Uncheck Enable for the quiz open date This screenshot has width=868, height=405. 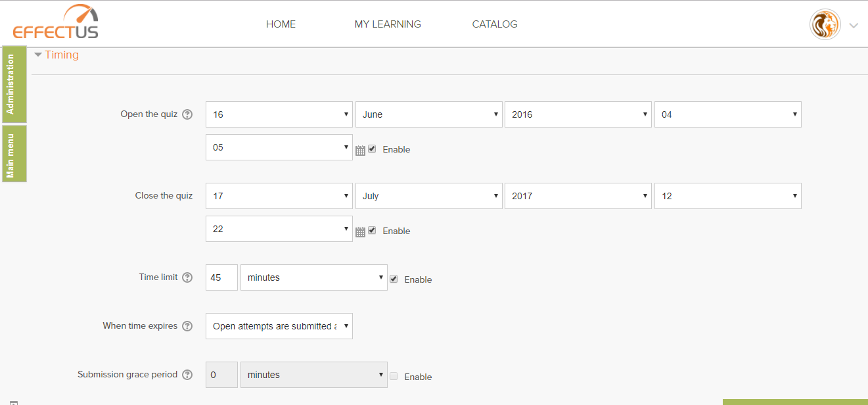(x=373, y=148)
